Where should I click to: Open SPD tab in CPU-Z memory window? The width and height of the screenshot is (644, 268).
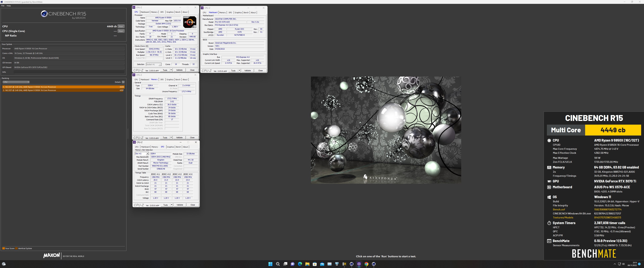tap(162, 79)
